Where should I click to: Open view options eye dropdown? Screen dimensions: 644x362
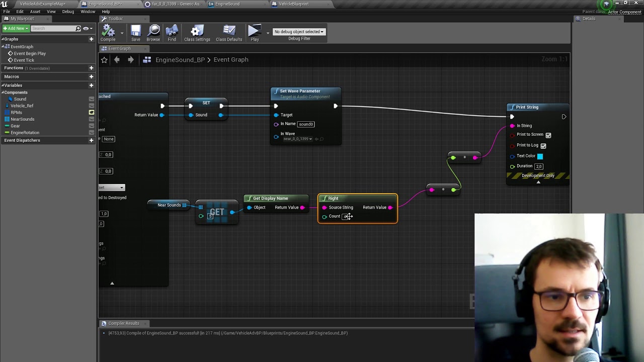87,28
